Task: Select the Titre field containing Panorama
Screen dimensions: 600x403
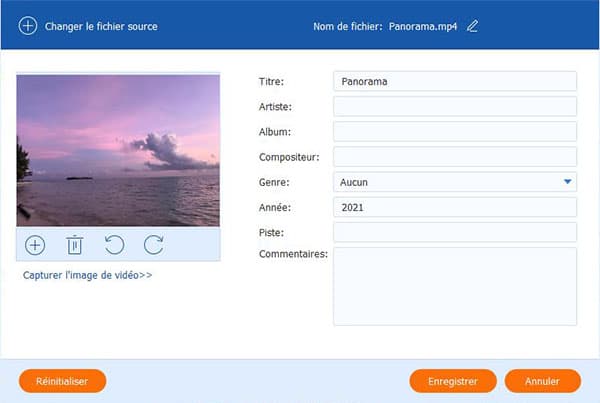Action: point(454,81)
